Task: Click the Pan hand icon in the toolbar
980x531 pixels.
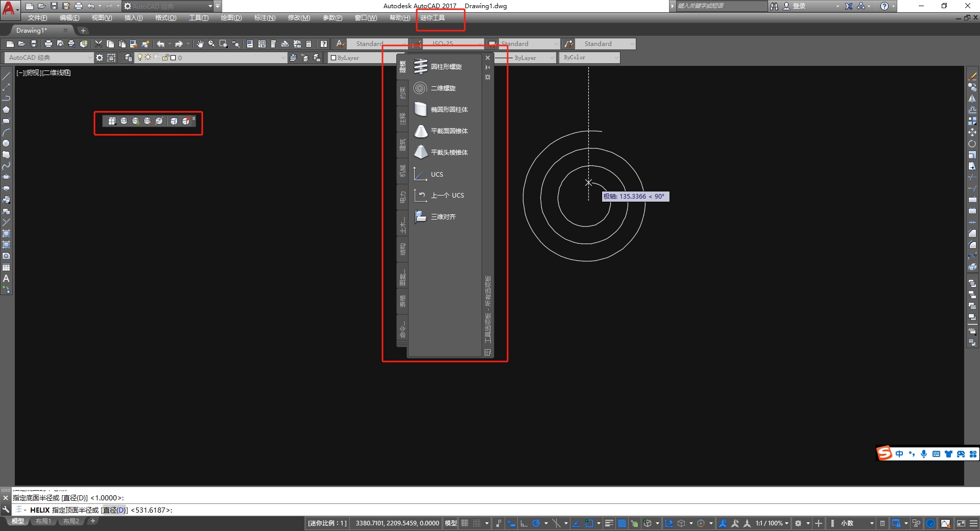Action: point(200,44)
